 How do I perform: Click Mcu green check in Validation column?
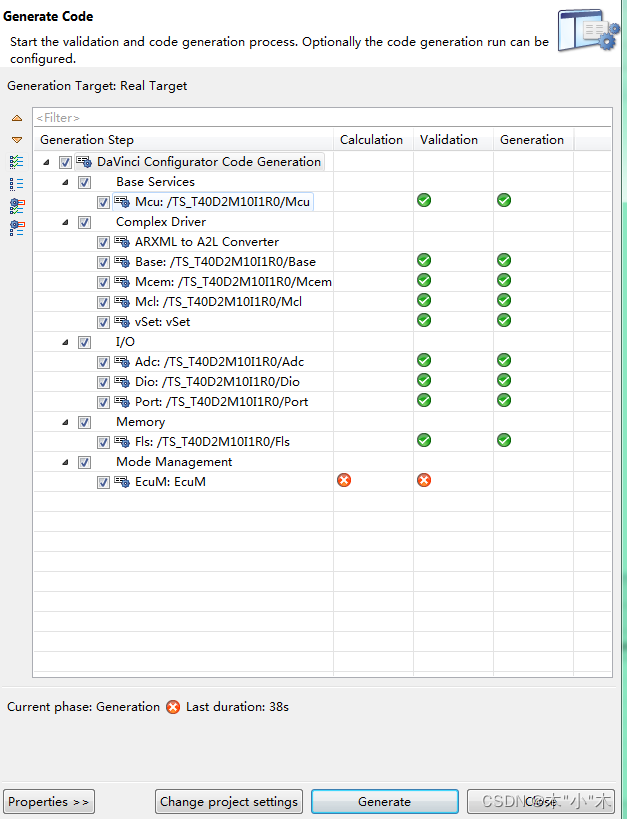point(424,200)
